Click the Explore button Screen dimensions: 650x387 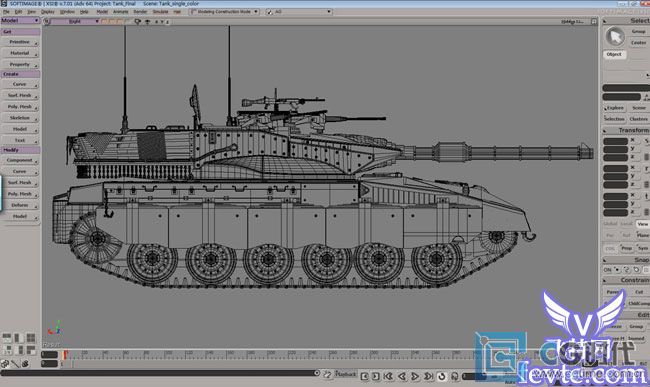(615, 108)
